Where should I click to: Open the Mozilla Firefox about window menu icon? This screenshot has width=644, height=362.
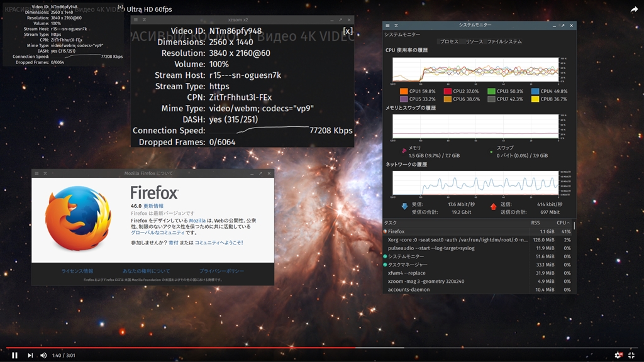pyautogui.click(x=36, y=173)
